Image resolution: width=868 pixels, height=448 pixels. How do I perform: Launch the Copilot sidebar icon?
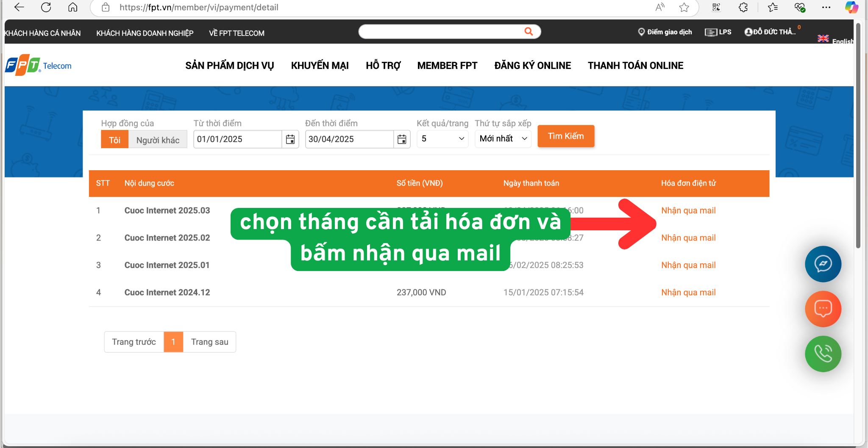tap(851, 7)
